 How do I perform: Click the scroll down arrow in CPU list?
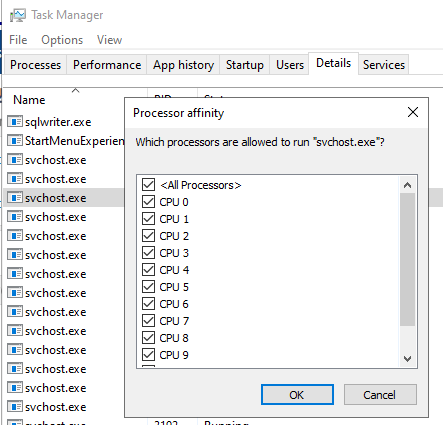point(407,359)
